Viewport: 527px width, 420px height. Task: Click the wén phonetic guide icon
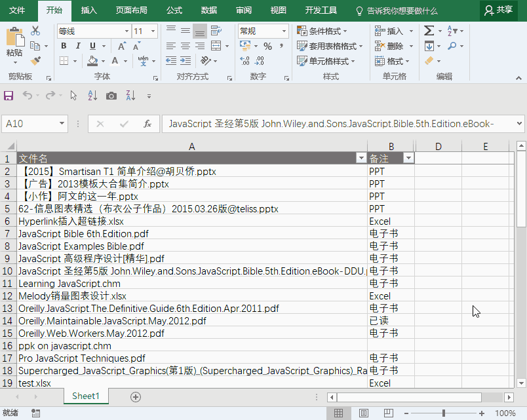point(143,61)
